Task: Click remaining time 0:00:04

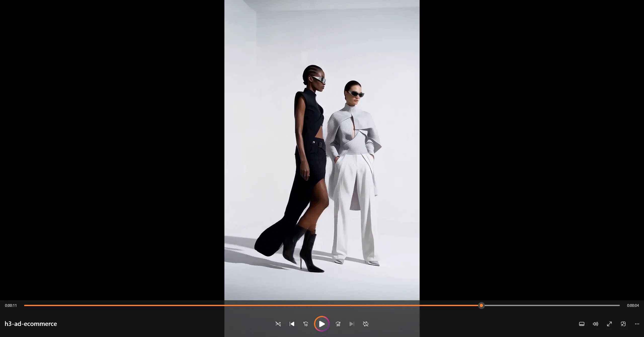Action: click(633, 306)
